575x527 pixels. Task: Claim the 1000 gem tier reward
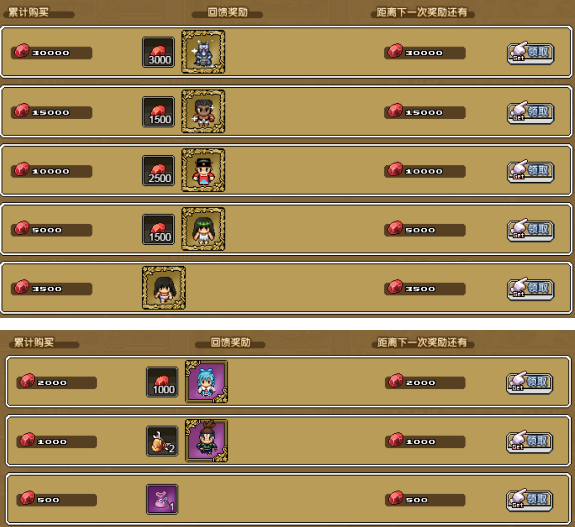coord(529,442)
